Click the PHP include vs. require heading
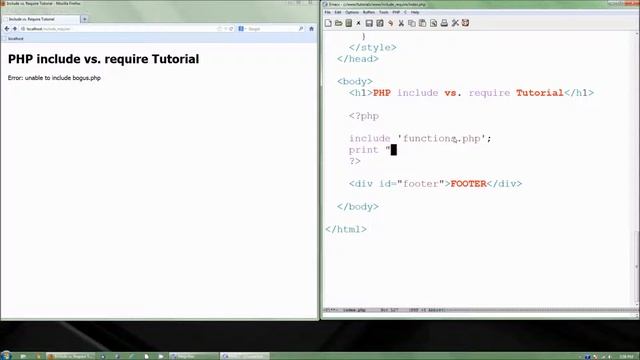The height and width of the screenshot is (360, 640). (x=104, y=59)
